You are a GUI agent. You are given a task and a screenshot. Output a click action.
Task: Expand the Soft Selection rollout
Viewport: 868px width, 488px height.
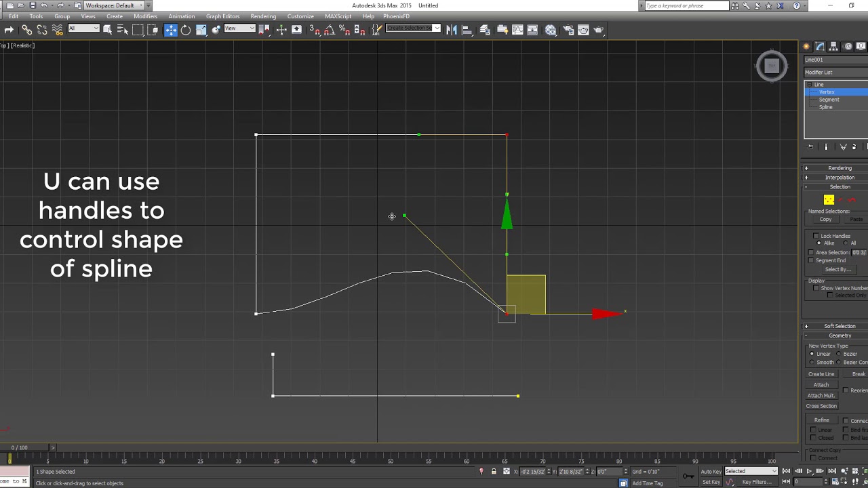coord(835,326)
